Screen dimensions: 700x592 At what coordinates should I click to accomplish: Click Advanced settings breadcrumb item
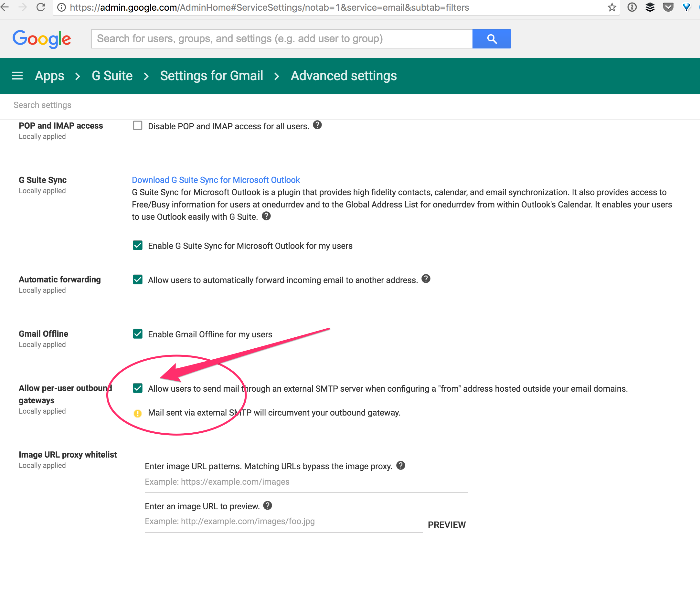click(344, 76)
